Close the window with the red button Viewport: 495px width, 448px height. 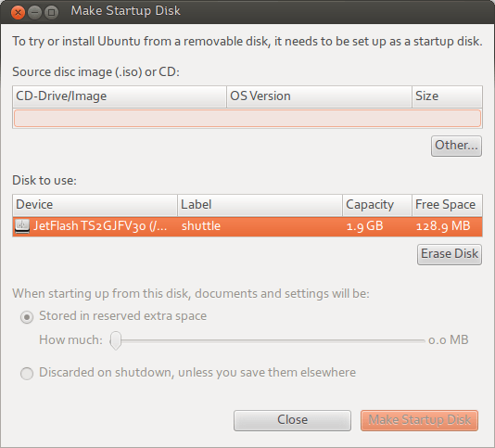[18, 12]
